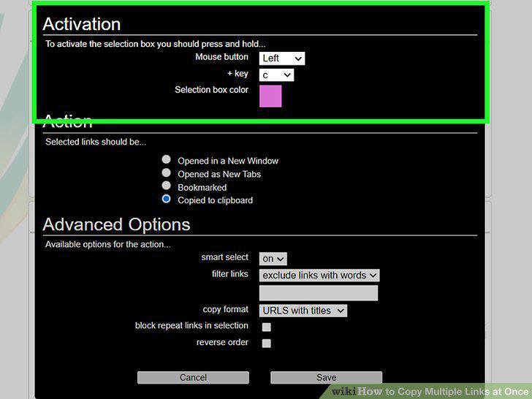
Task: Open the smart select dropdown
Action: pos(273,259)
